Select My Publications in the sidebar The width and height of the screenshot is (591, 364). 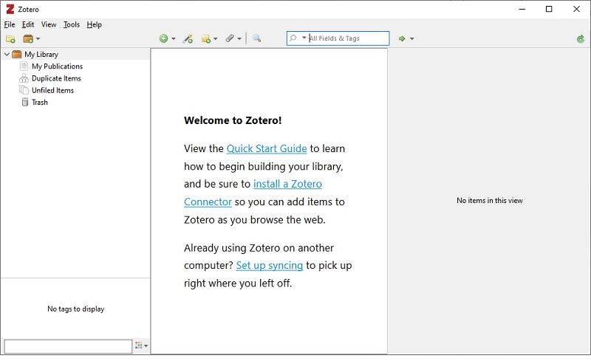click(58, 66)
